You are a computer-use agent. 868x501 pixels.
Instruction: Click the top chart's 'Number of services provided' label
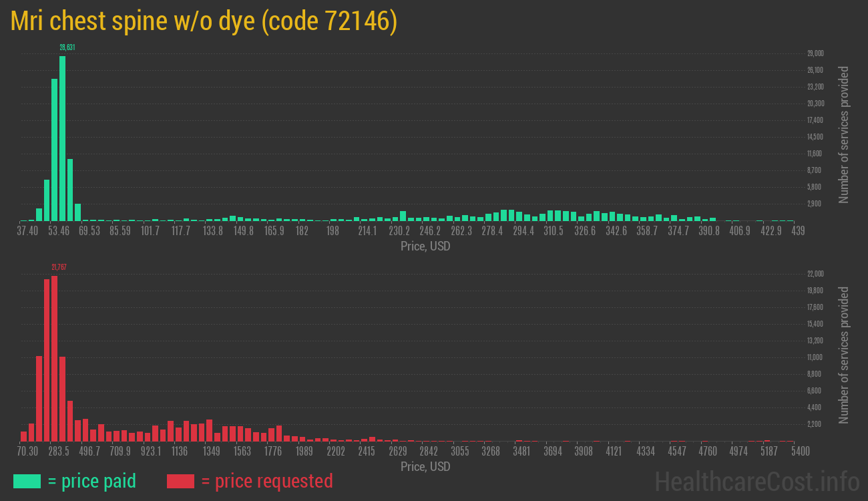[x=844, y=134]
